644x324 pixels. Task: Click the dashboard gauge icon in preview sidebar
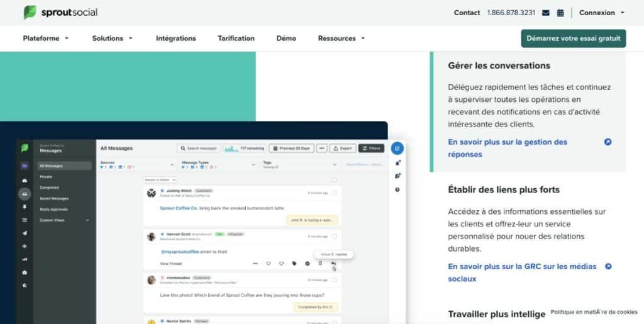tap(25, 181)
